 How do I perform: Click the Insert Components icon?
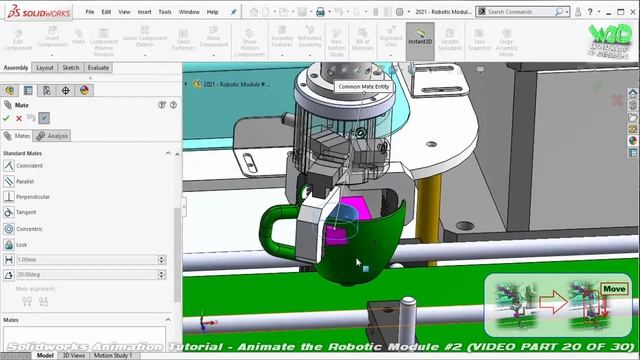pos(52,37)
